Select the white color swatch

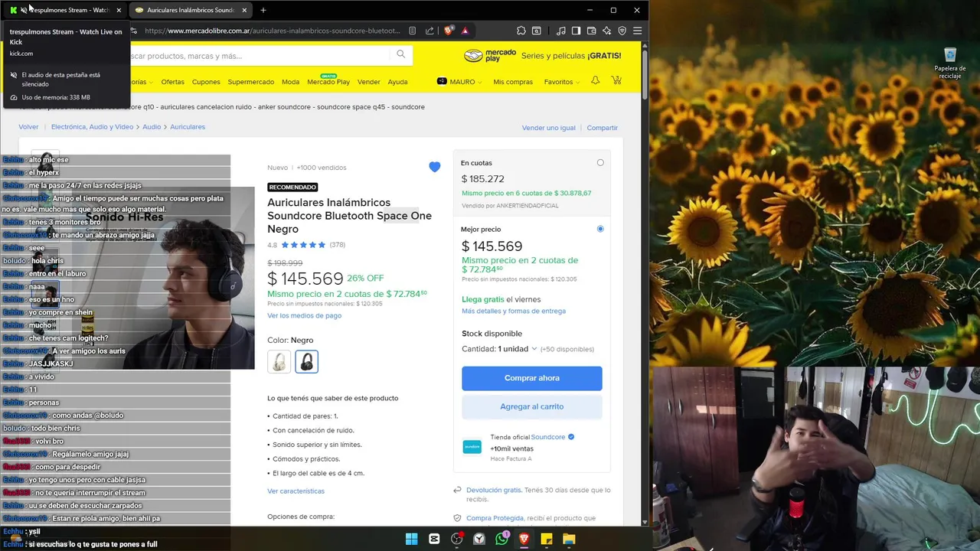[279, 361]
